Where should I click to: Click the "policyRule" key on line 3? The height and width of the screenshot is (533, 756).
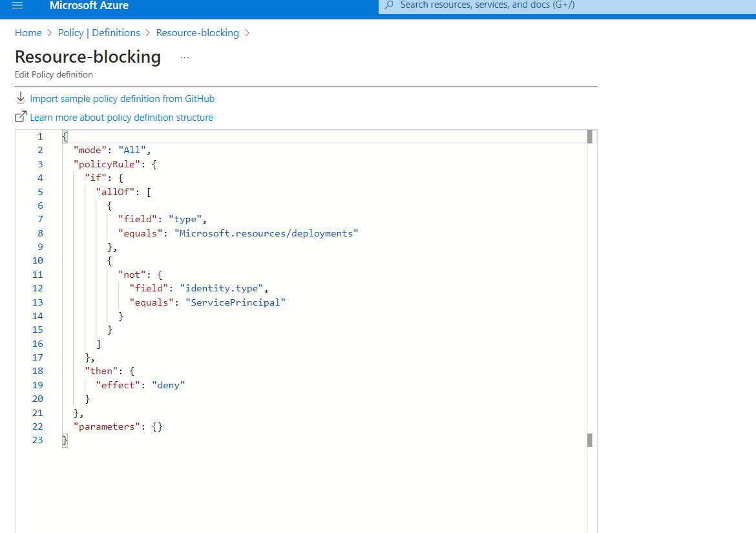(107, 164)
